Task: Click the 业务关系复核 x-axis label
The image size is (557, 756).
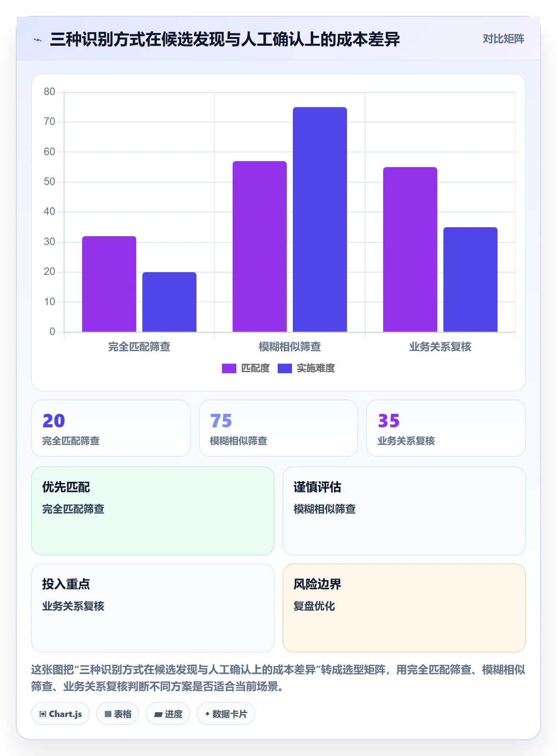Action: pos(440,347)
